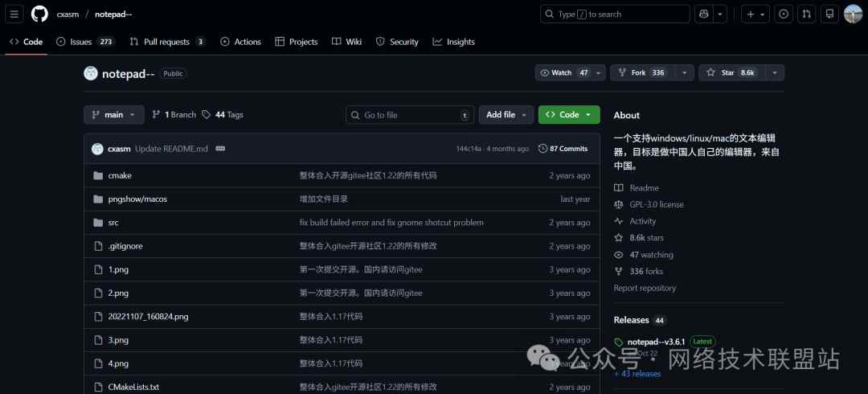Image resolution: width=868 pixels, height=394 pixels.
Task: Open Activity link in About sidebar
Action: 636,221
